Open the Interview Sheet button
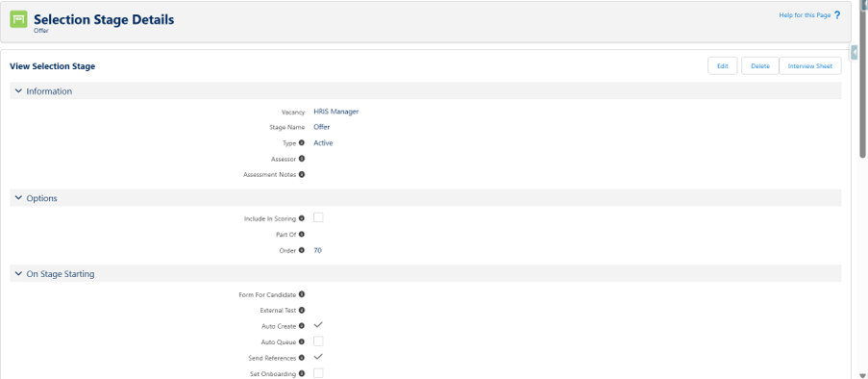This screenshot has height=379, width=868. [x=810, y=66]
